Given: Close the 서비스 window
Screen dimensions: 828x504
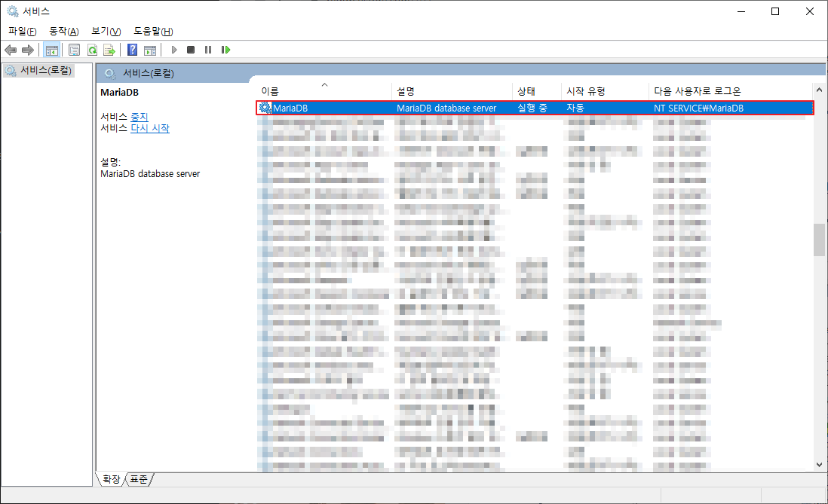Looking at the screenshot, I should pyautogui.click(x=809, y=11).
